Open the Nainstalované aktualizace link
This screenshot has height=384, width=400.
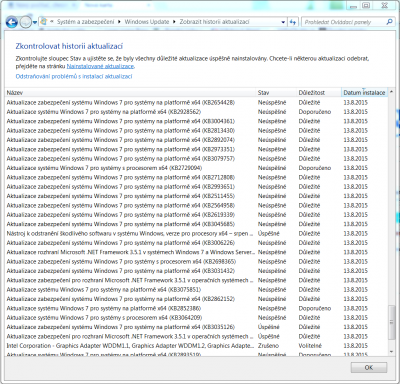click(x=100, y=66)
